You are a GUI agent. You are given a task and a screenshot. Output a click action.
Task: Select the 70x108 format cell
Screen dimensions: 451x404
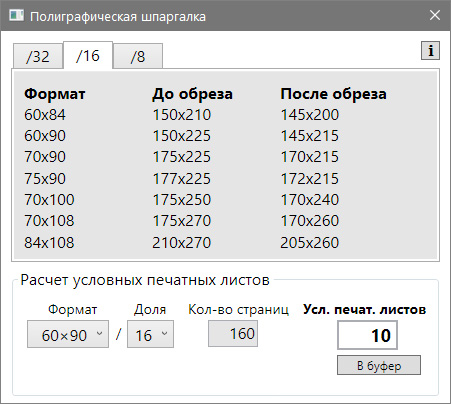[49, 221]
